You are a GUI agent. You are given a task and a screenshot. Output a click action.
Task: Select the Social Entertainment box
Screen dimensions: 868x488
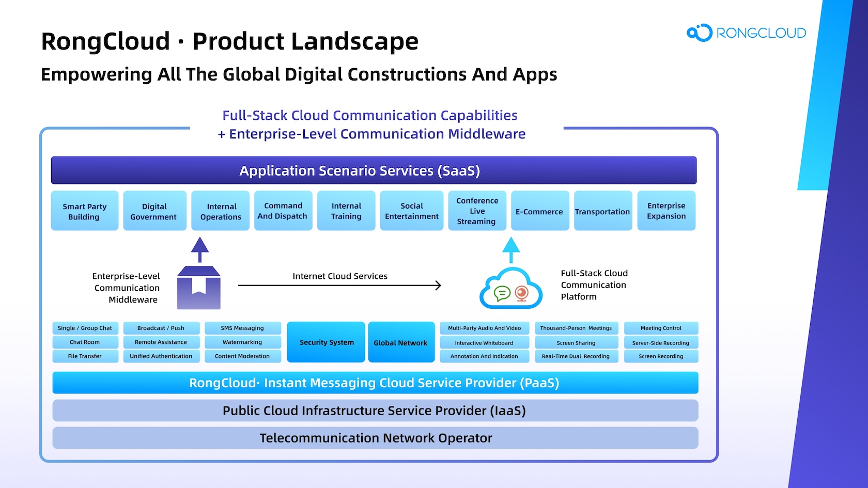[412, 211]
